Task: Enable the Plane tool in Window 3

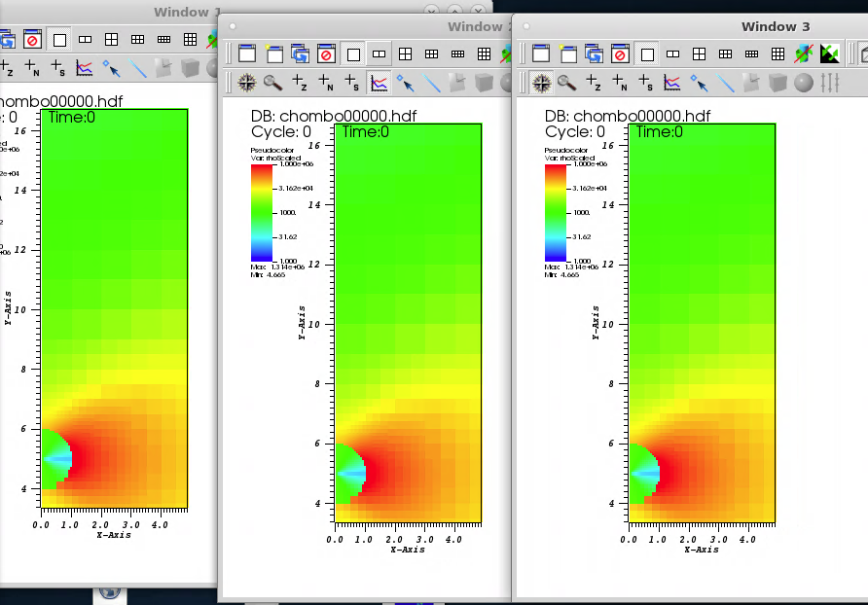Action: click(x=752, y=83)
